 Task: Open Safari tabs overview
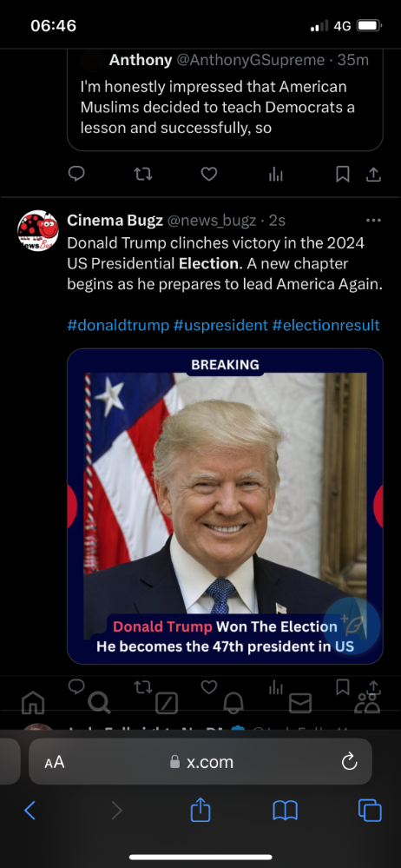pos(370,811)
